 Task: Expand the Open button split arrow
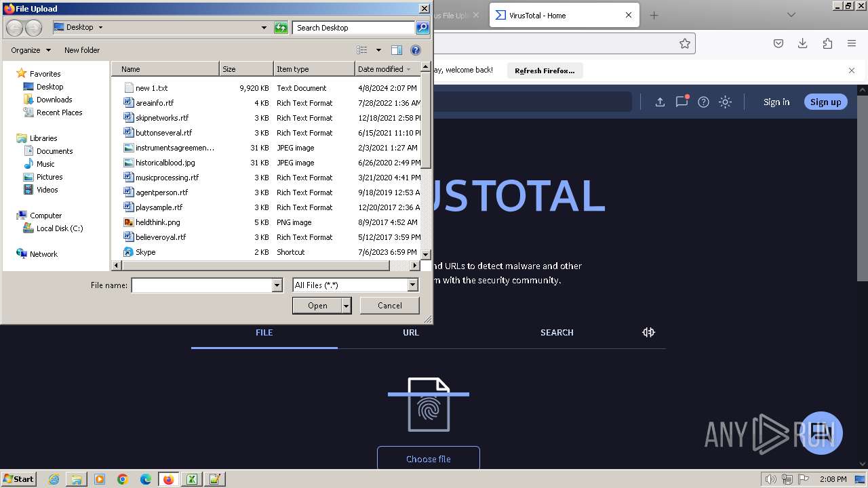coord(346,306)
